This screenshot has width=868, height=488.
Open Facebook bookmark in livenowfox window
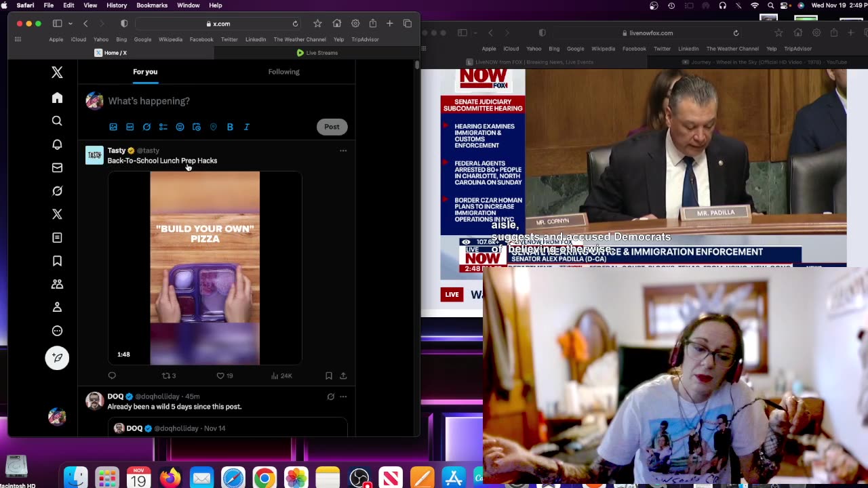[634, 49]
